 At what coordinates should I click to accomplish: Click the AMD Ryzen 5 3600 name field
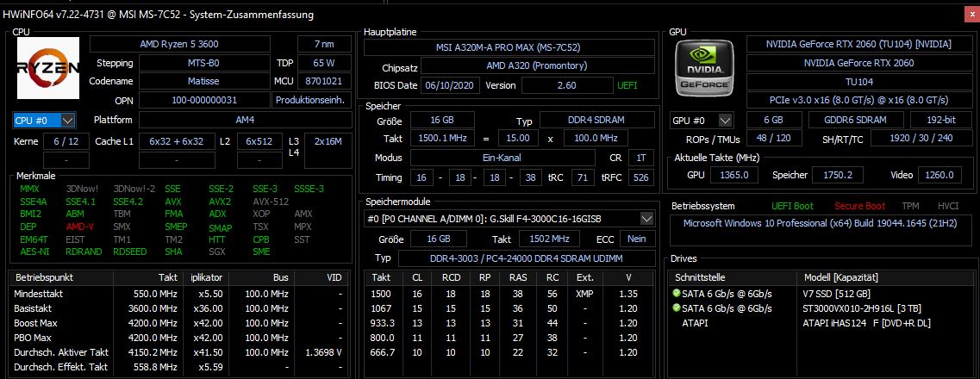tap(180, 44)
